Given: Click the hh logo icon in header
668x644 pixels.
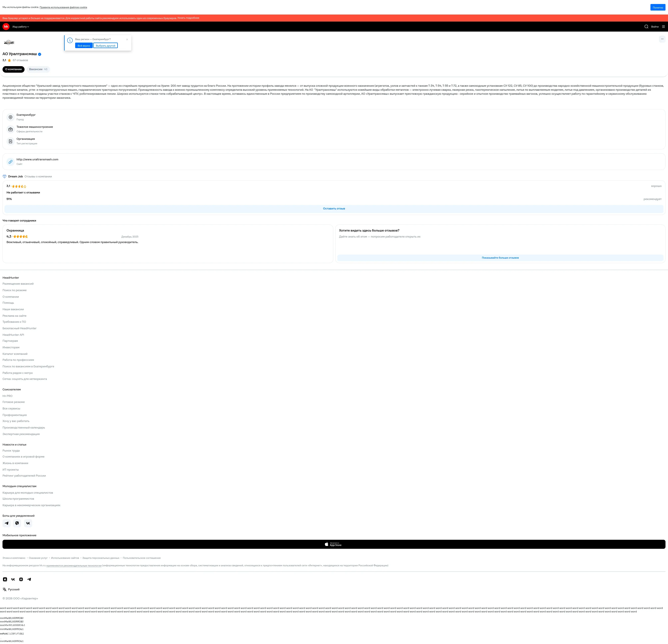Looking at the screenshot, I should coord(6,27).
